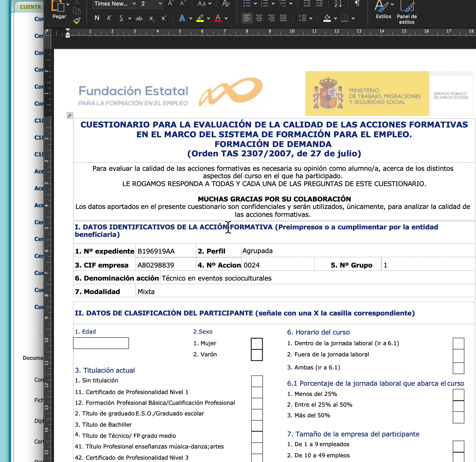Decrease font size with smaller A
This screenshot has height=462, width=476.
[x=182, y=3]
